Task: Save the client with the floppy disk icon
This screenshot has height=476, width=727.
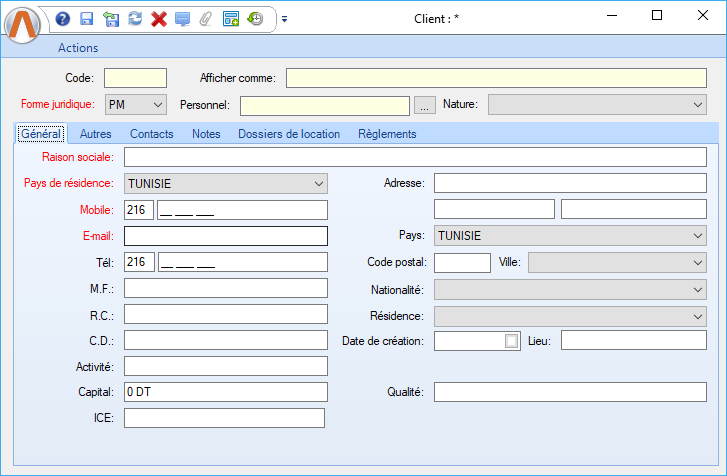Action: 87,19
